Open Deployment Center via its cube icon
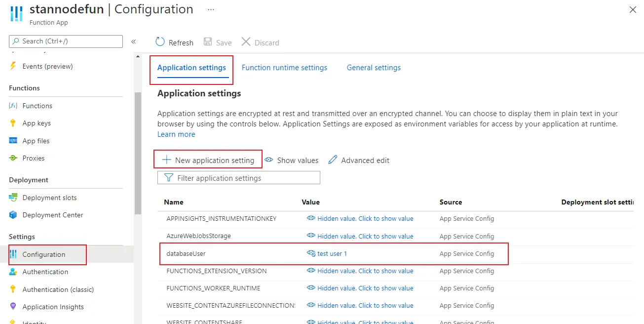The image size is (644, 324). [13, 215]
